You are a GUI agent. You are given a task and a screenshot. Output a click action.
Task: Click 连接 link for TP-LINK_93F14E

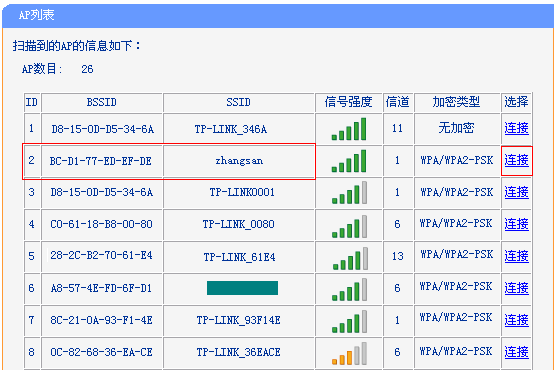pos(516,320)
